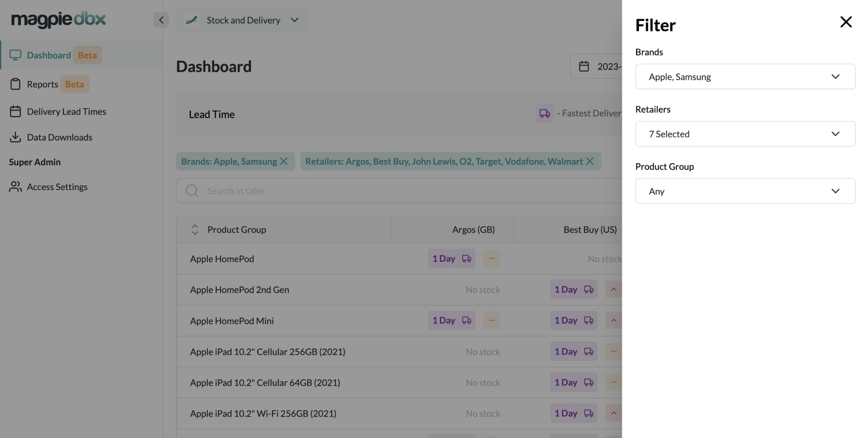Click Best Buy 1 Day badge for iPad Cellular 64GB
Screen dimensions: 868x438
point(574,382)
